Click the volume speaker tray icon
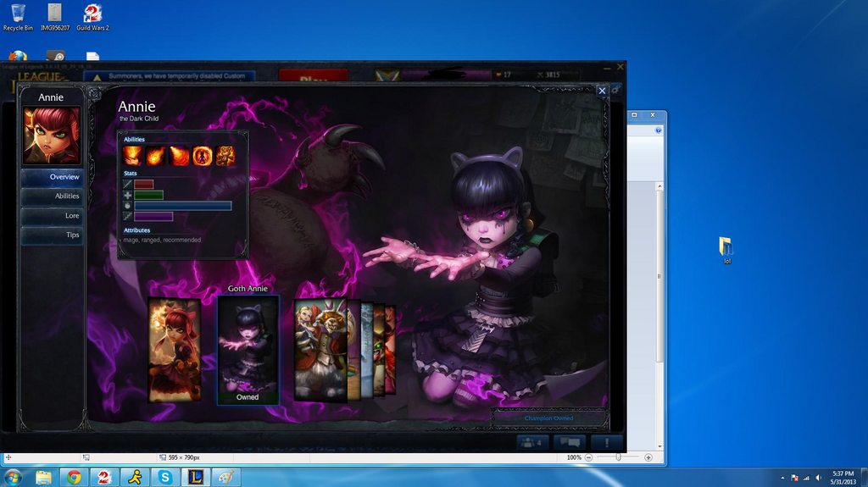 [818, 478]
